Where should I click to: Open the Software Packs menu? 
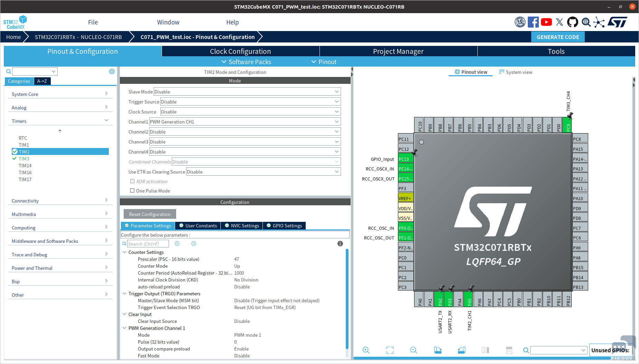pyautogui.click(x=246, y=62)
